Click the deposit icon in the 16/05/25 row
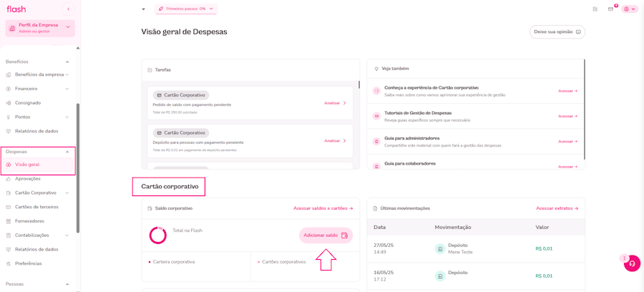This screenshot has height=292, width=644. click(440, 276)
